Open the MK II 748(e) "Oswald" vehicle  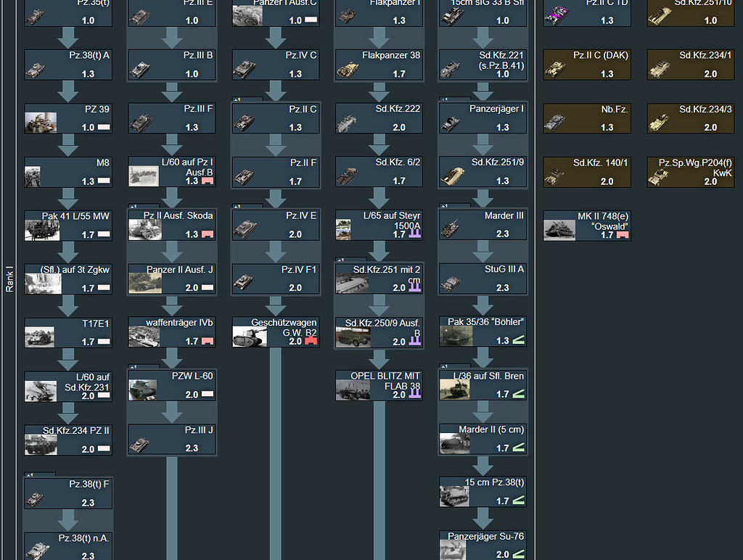tap(586, 225)
